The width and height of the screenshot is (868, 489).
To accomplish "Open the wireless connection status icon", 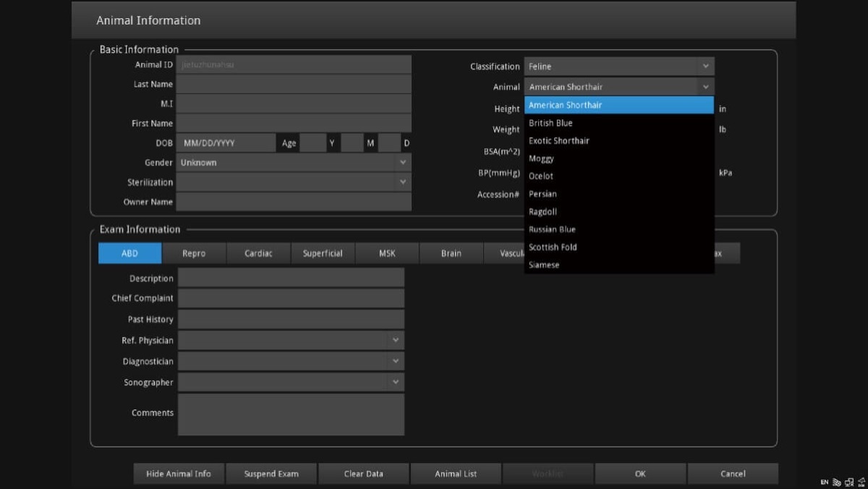I will coord(837,482).
